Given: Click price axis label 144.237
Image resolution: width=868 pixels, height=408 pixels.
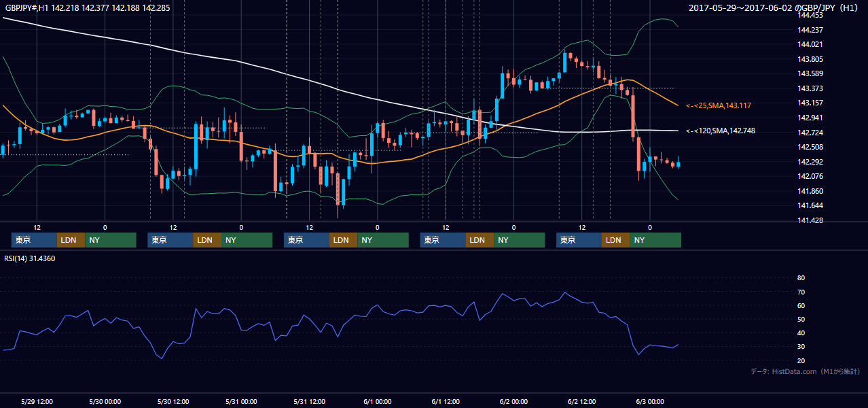Looking at the screenshot, I should (810, 30).
